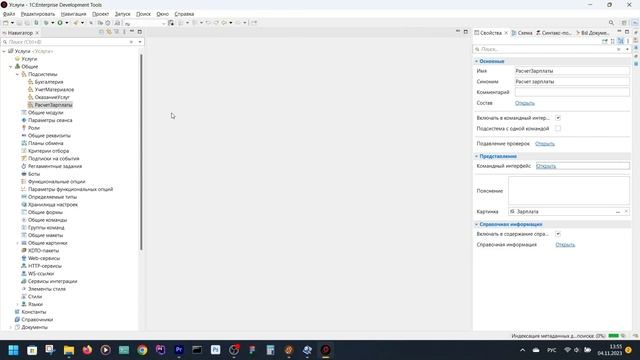Viewport: 640px width, 360px height.
Task: Open the Adobe Premiere taskbar icon
Action: tap(179, 350)
